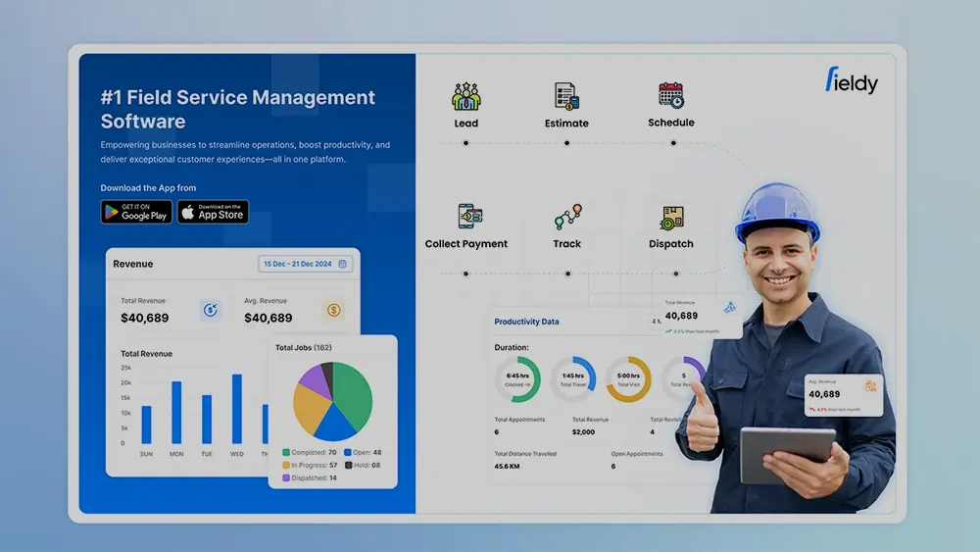Viewport: 980px width, 552px height.
Task: Click the TUE bar in revenue chart
Action: [x=207, y=419]
